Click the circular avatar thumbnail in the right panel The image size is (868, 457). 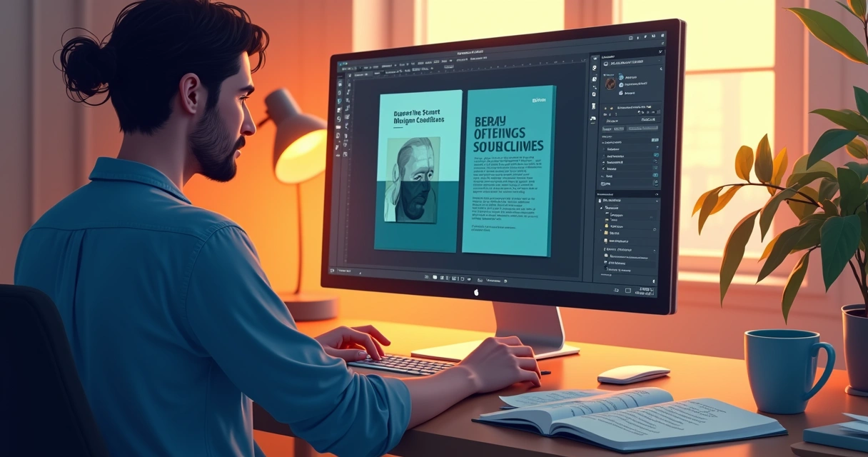pos(610,84)
